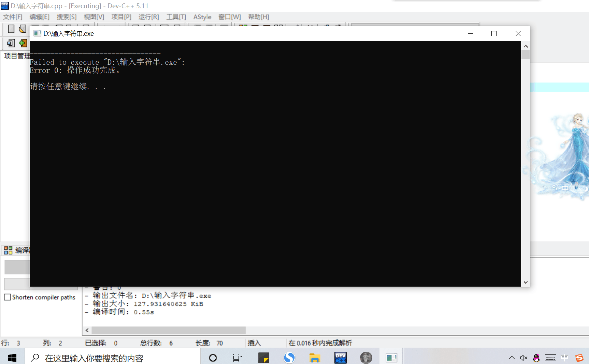Viewport: 589px width, 364px height.
Task: Open a file using the orange open icon
Action: tap(22, 29)
